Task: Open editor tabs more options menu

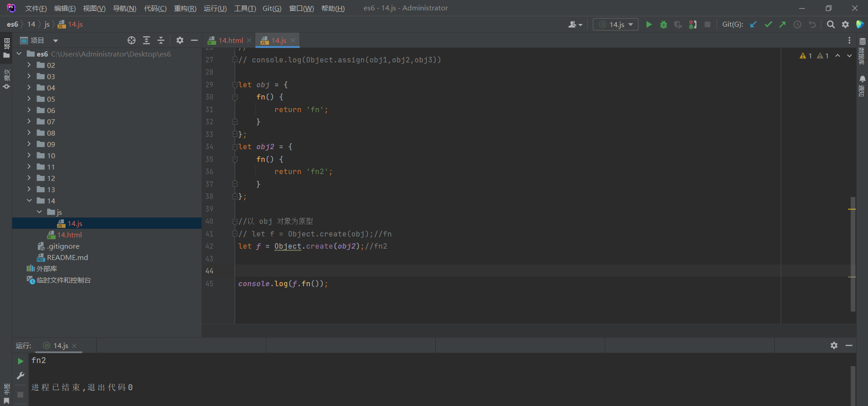Action: point(849,40)
